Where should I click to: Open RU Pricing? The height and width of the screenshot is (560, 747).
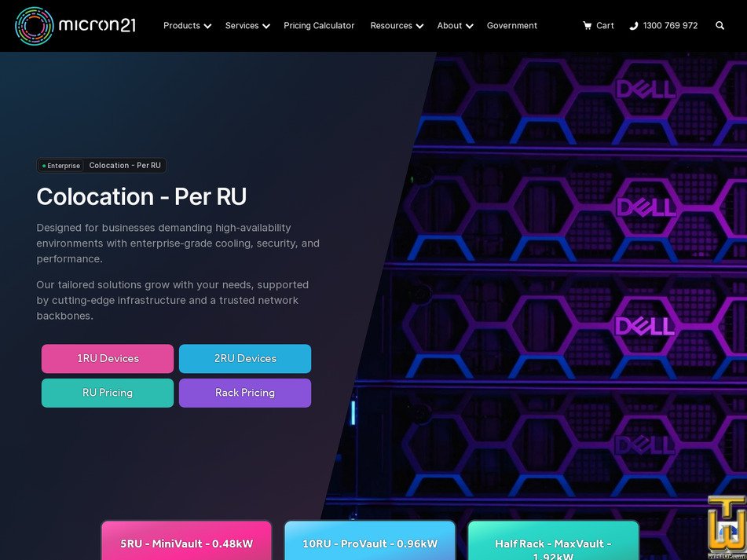pos(108,393)
